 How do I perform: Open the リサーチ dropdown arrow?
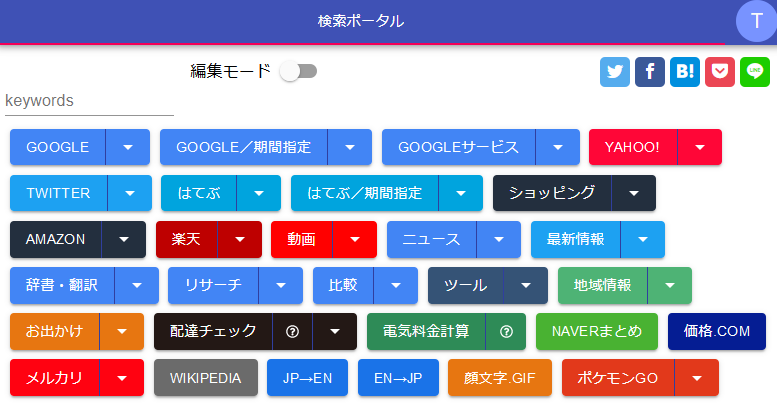coord(281,286)
